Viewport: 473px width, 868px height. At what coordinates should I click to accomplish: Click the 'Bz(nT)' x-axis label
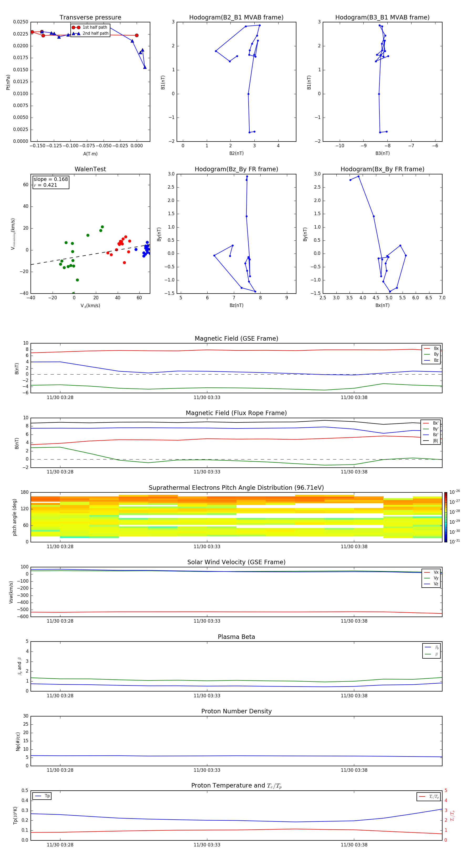pos(236,305)
